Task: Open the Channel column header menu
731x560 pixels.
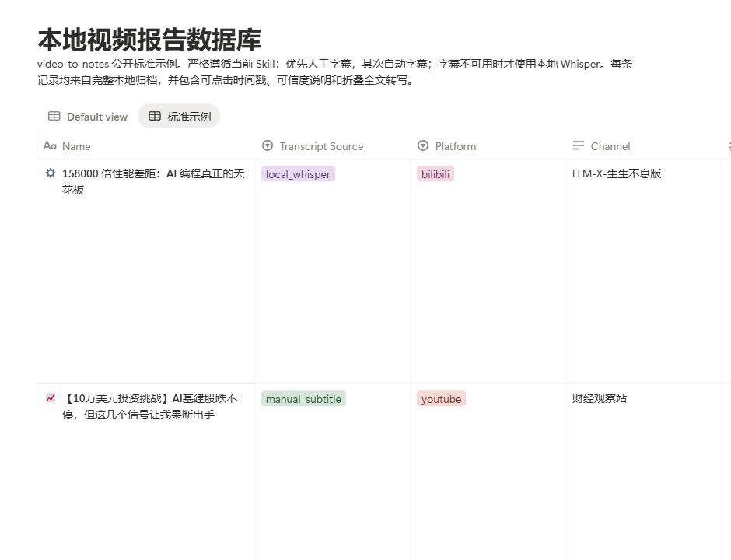Action: [x=644, y=146]
